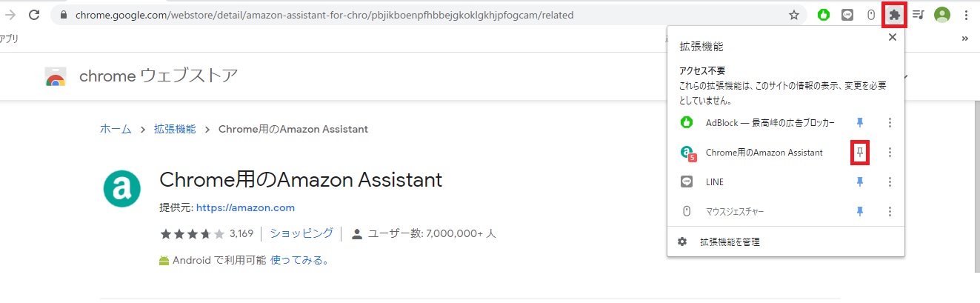Open more options for Amazon Assistant
Screen dimensions: 980x303
pyautogui.click(x=890, y=152)
